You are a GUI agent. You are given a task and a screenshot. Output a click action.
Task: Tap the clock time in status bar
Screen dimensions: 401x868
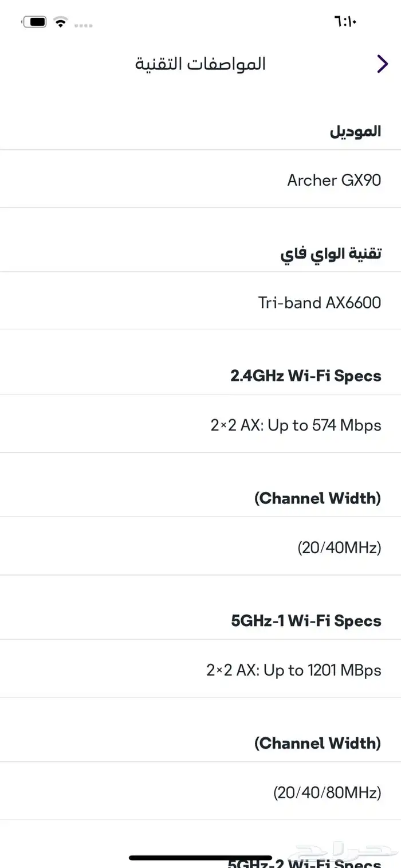tap(345, 22)
